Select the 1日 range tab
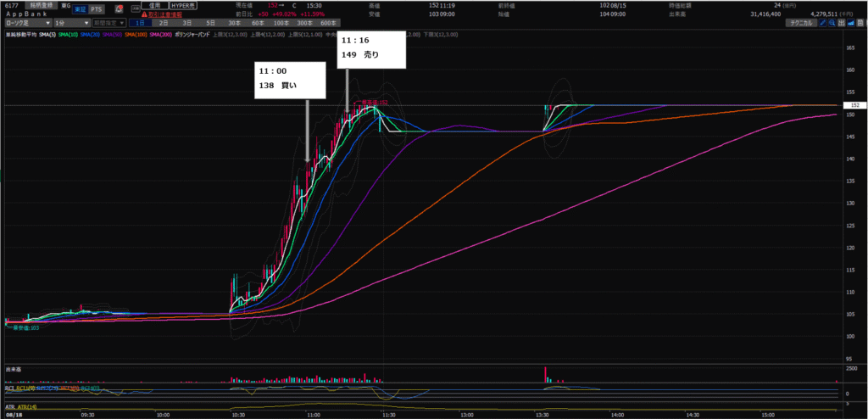 (x=141, y=23)
